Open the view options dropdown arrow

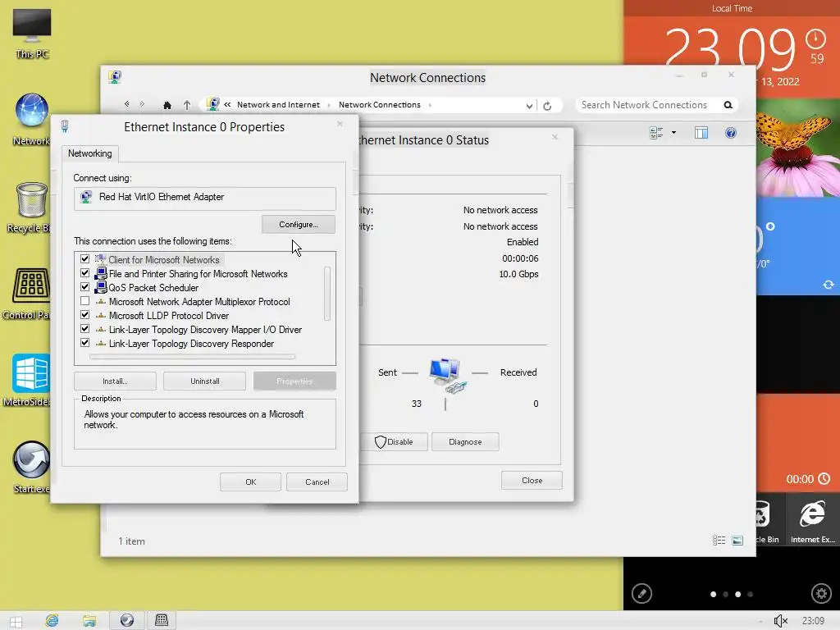[673, 133]
